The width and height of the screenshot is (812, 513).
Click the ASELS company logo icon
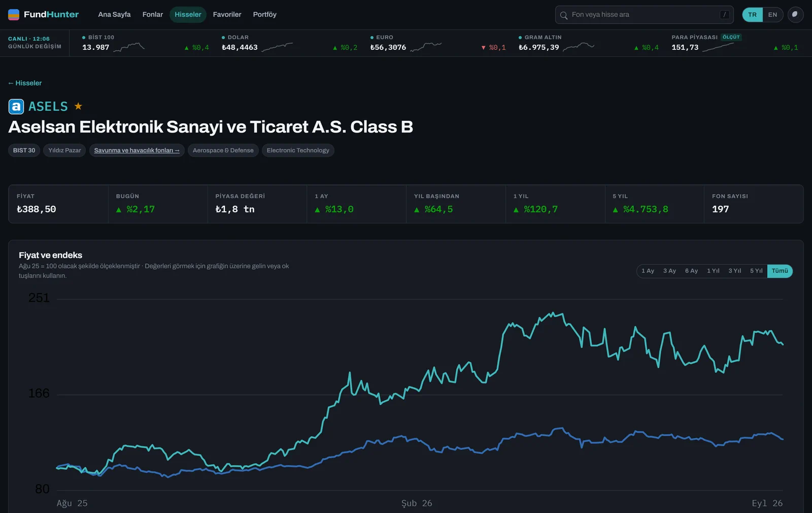click(x=16, y=106)
